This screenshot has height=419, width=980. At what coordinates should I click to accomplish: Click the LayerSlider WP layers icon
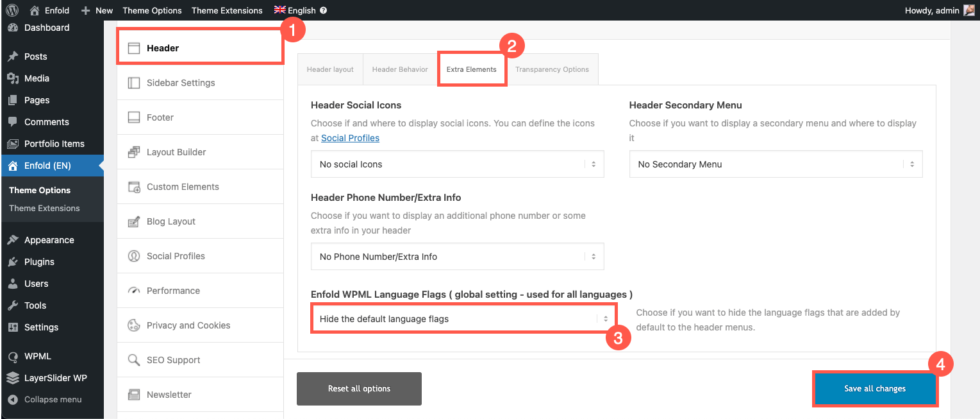tap(13, 378)
